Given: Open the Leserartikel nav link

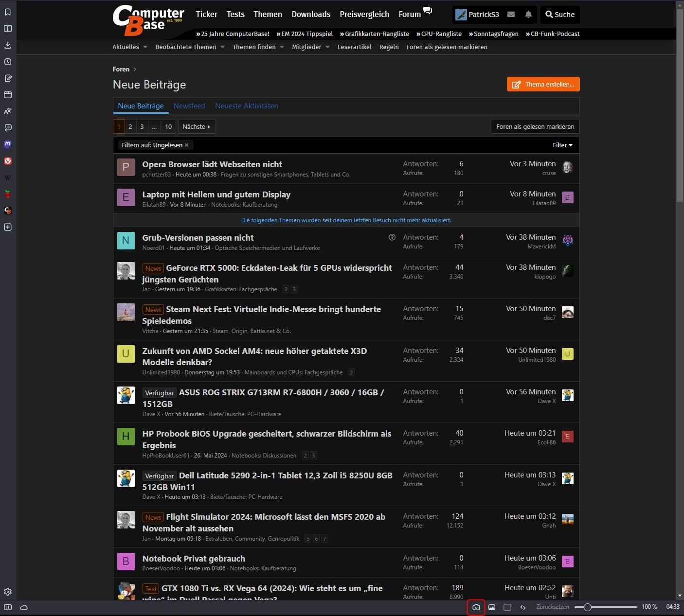Looking at the screenshot, I should click(355, 47).
